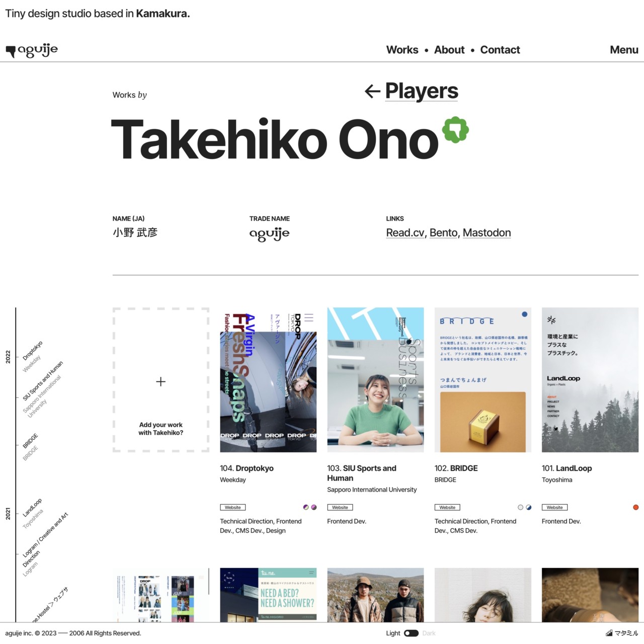Toggle the Light/Dark theme switch
The height and width of the screenshot is (644, 644).
click(x=411, y=633)
